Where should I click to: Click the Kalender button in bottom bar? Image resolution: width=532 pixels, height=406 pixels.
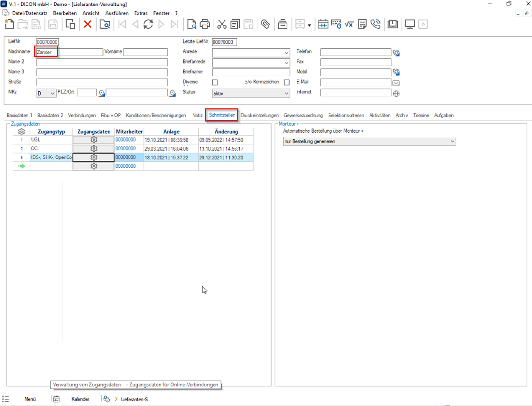(80, 399)
